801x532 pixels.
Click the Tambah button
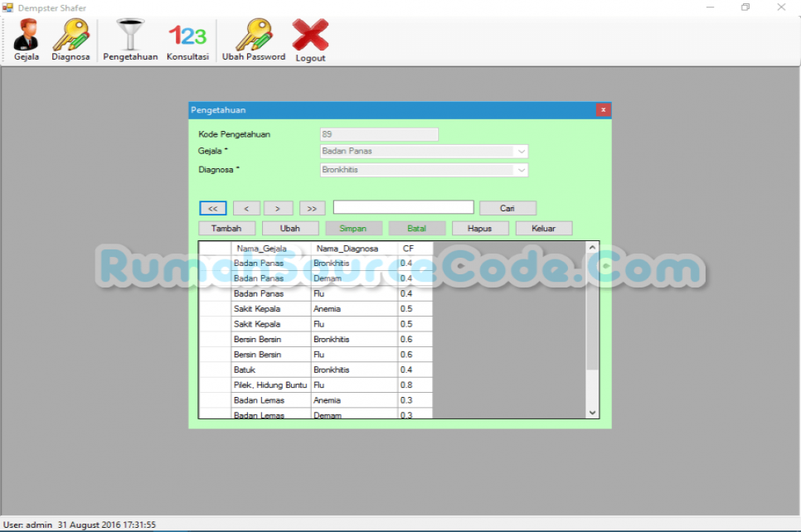click(226, 228)
